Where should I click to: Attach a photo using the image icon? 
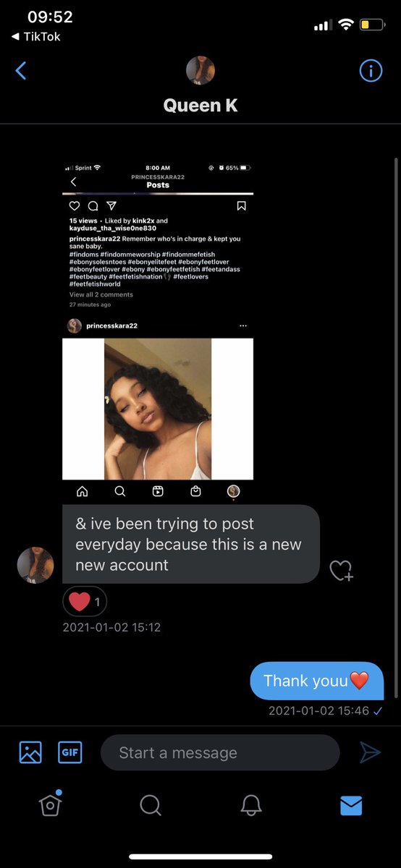point(30,753)
